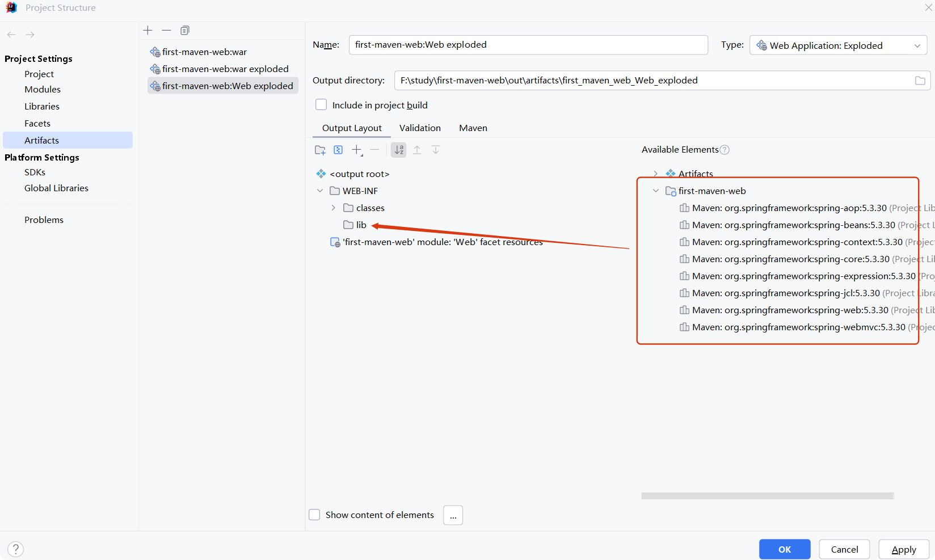Toggle sort elements by names and types

pyautogui.click(x=399, y=150)
